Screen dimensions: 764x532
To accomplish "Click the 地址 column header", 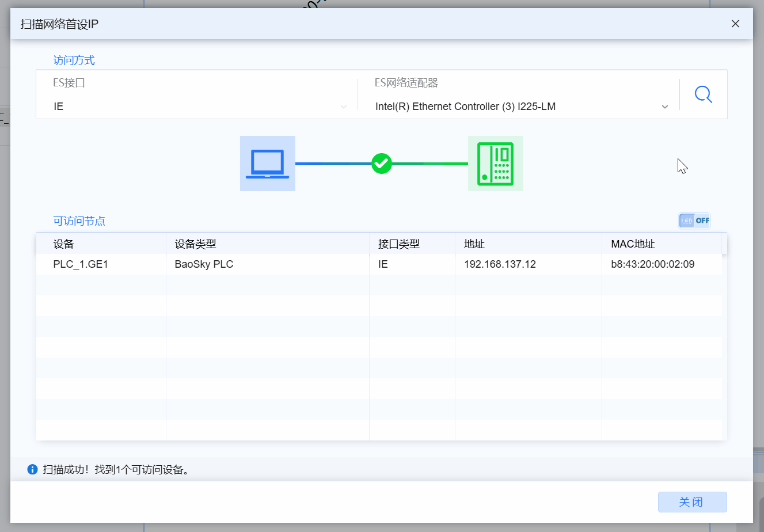I will click(x=474, y=244).
